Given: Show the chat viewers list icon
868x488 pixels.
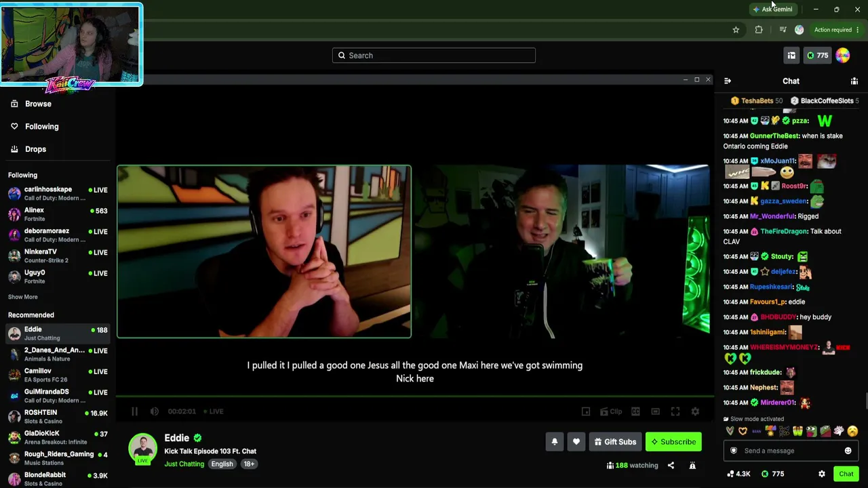Looking at the screenshot, I should [854, 81].
